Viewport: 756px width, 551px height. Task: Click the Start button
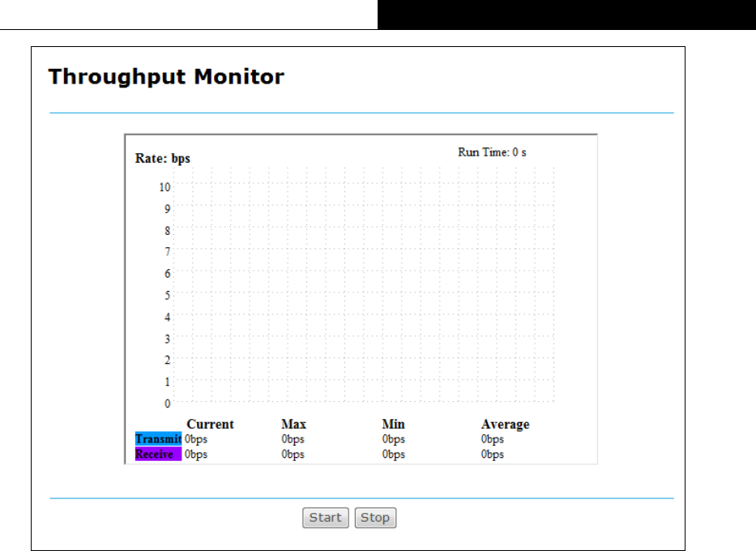326,518
